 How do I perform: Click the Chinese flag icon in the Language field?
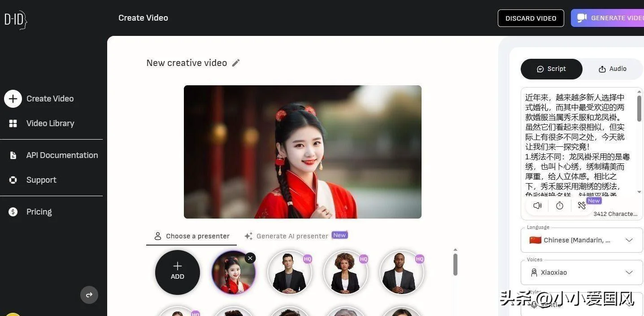pyautogui.click(x=535, y=240)
